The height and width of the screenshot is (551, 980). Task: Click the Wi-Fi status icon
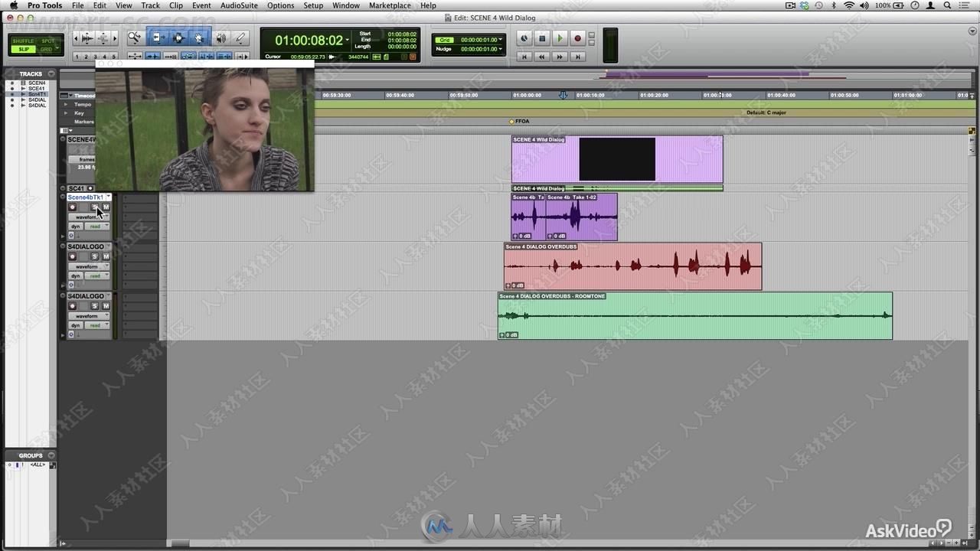coord(848,5)
